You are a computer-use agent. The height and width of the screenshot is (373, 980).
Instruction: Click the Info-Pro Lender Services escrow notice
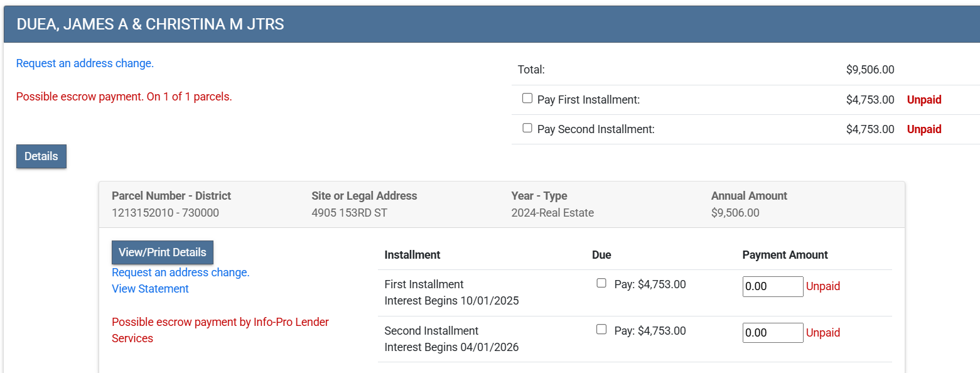click(x=220, y=330)
